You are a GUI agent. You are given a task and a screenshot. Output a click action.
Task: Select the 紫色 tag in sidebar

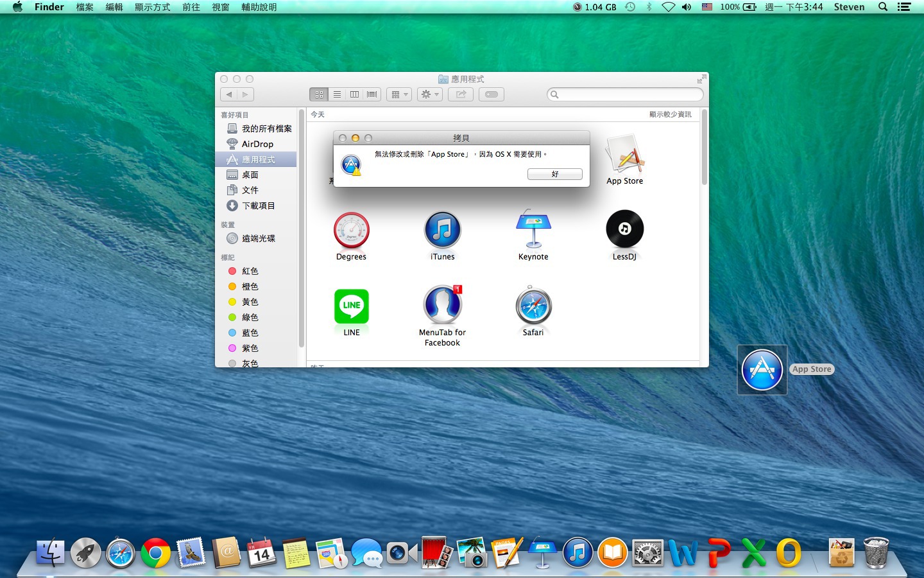[x=256, y=348]
